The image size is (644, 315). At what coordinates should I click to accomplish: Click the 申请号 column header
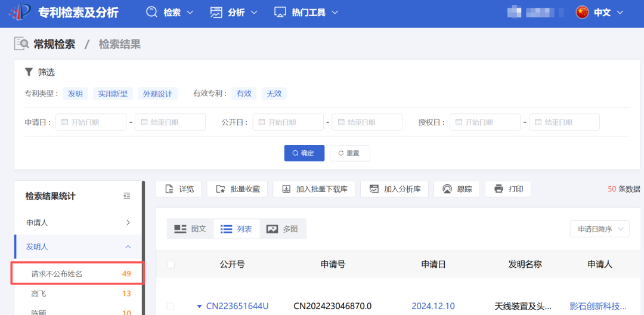click(x=333, y=264)
